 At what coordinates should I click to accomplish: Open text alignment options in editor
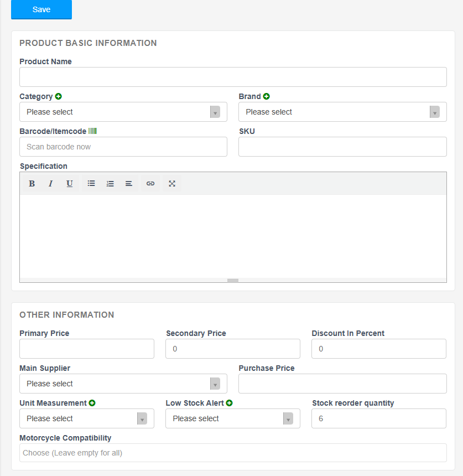point(129,184)
